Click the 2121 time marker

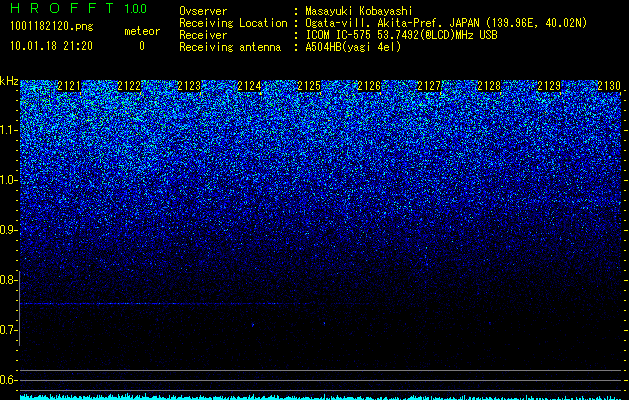(69, 86)
